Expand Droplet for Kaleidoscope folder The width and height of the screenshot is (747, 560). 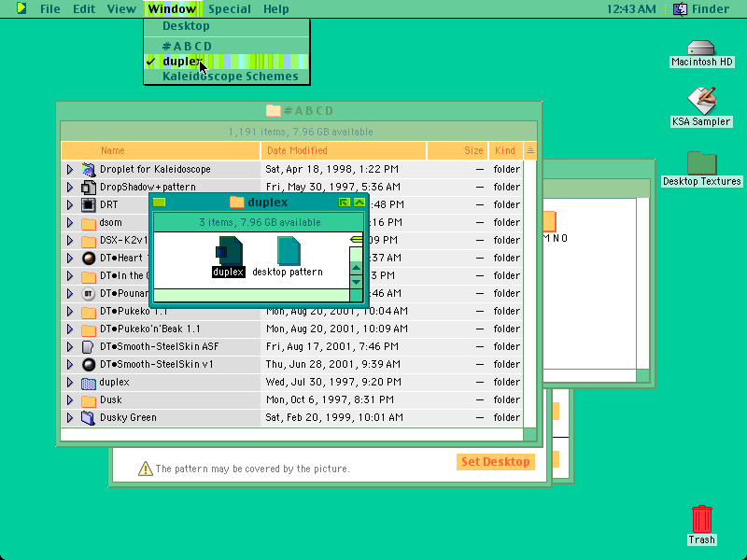tap(69, 169)
